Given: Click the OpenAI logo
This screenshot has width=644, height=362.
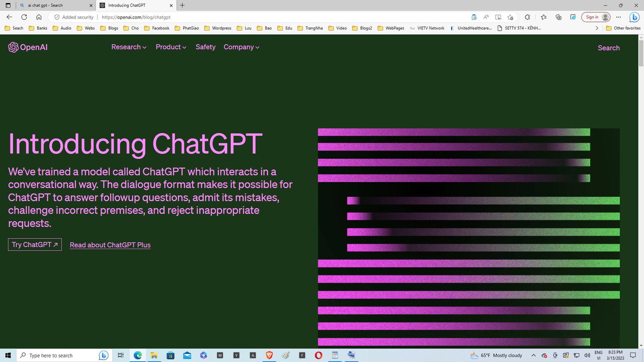Looking at the screenshot, I should [x=28, y=47].
